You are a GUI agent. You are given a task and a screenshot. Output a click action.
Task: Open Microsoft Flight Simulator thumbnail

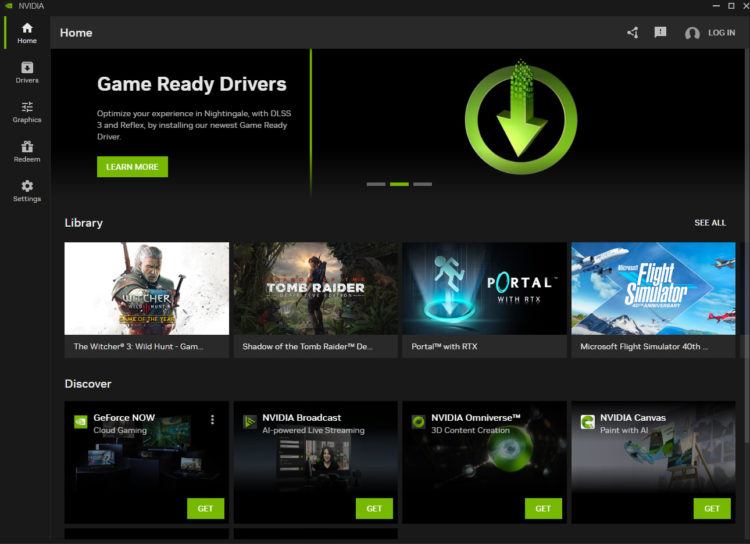click(653, 288)
